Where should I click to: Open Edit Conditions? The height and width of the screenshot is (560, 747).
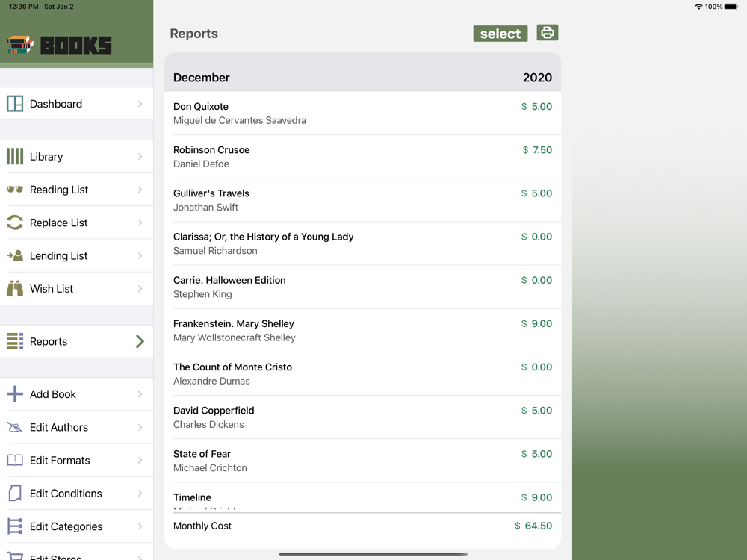(x=77, y=494)
